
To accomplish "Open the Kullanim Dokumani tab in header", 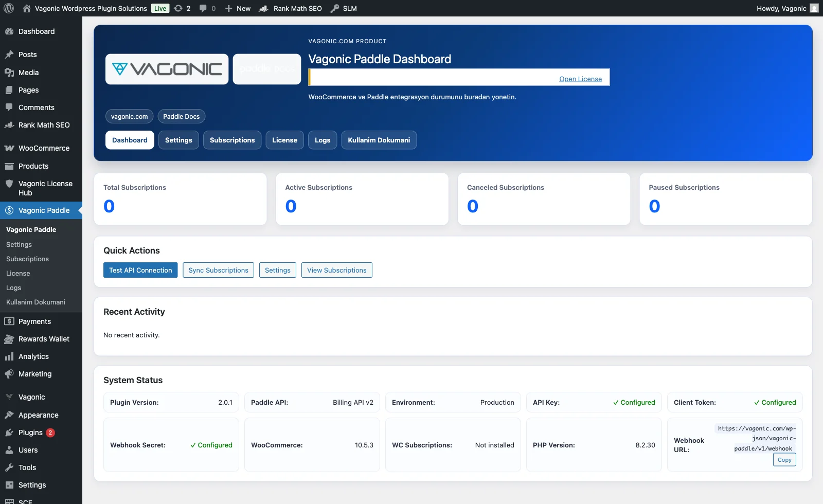I will pos(379,140).
